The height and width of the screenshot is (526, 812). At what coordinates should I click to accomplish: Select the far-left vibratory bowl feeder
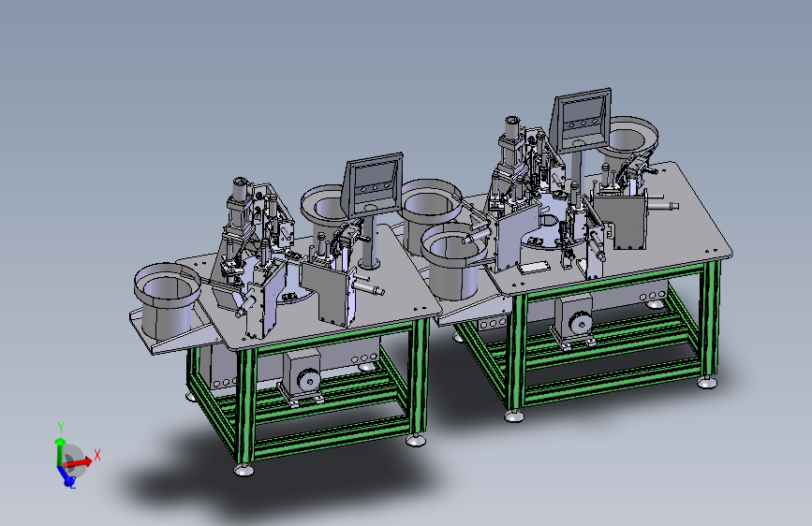167,300
